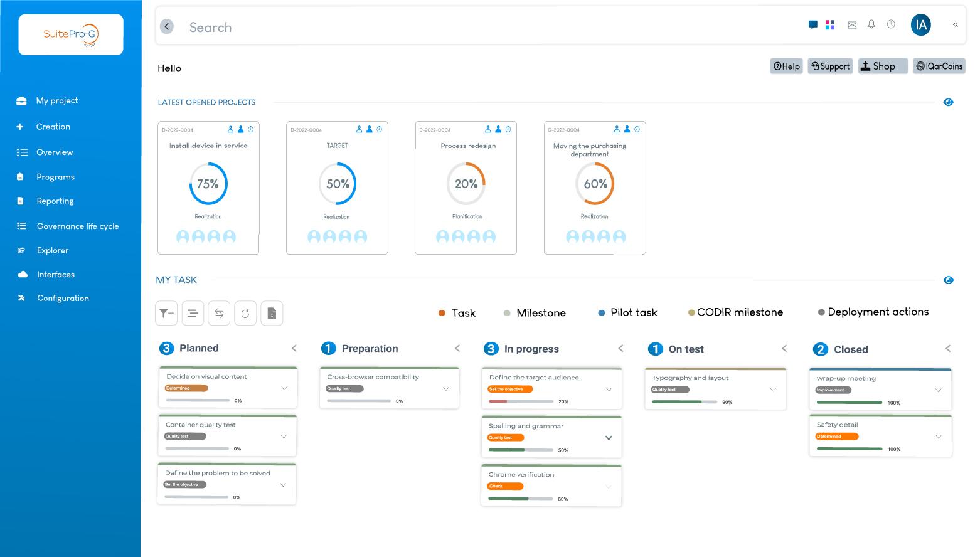Click the Shop button
980x557 pixels.
coord(883,66)
